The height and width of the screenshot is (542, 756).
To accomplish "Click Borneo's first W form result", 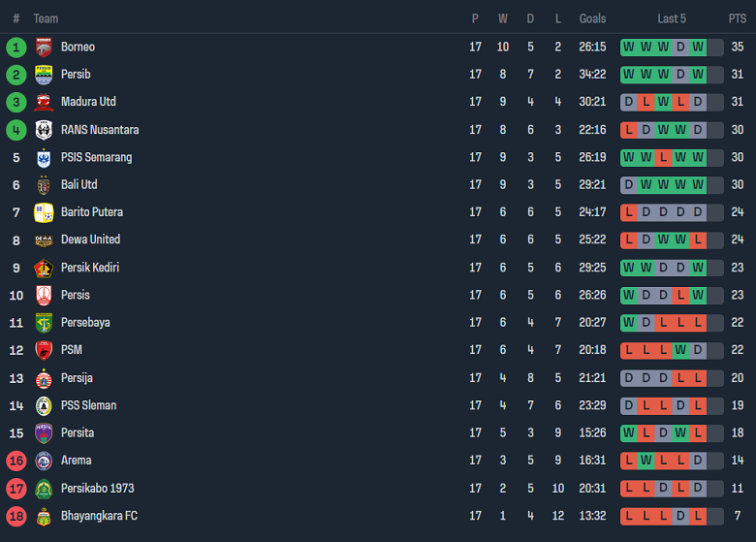I will pyautogui.click(x=629, y=47).
